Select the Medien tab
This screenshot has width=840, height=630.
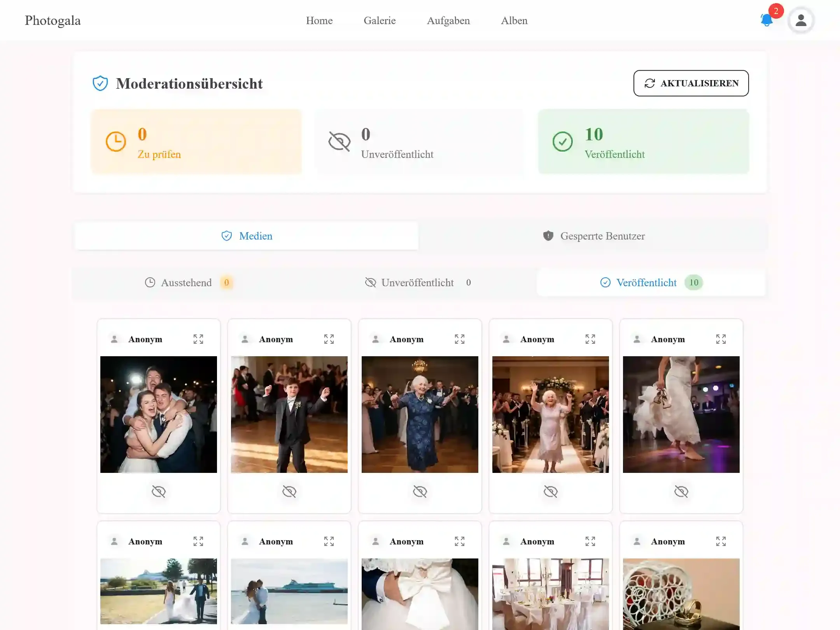[247, 236]
